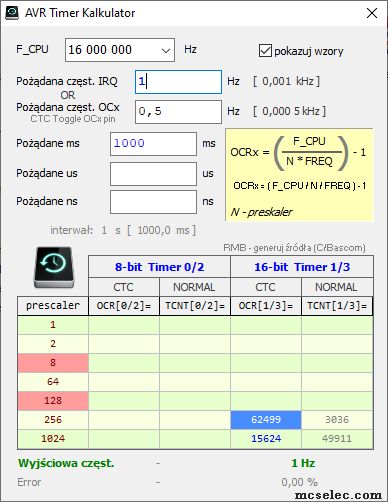
Task: Click the red prescaler 8 cell
Action: 53,363
